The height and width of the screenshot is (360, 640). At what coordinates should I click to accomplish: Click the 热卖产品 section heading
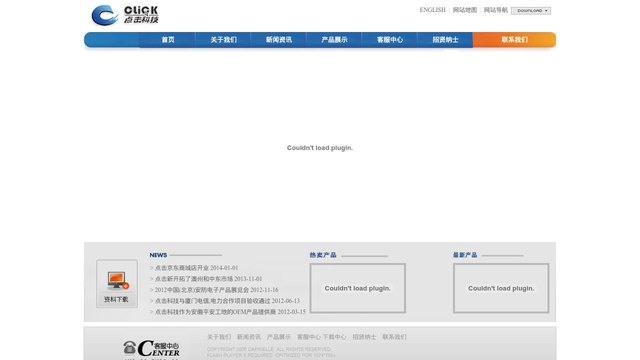(x=323, y=255)
